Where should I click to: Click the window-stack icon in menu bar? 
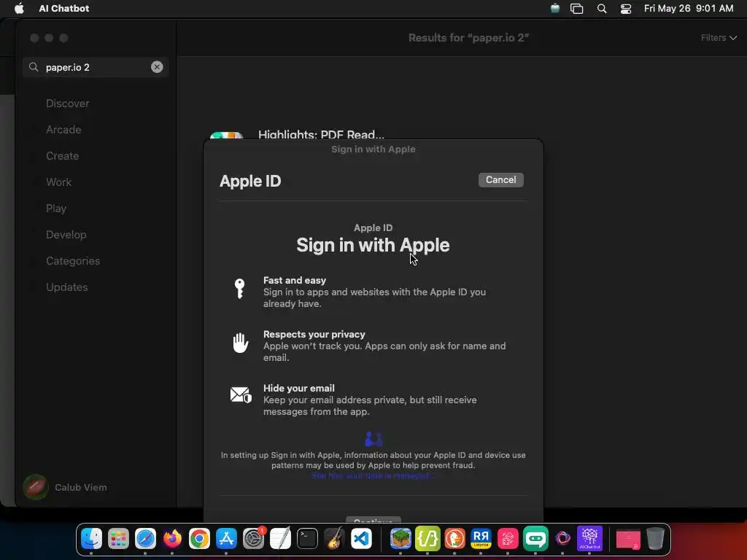pyautogui.click(x=577, y=9)
